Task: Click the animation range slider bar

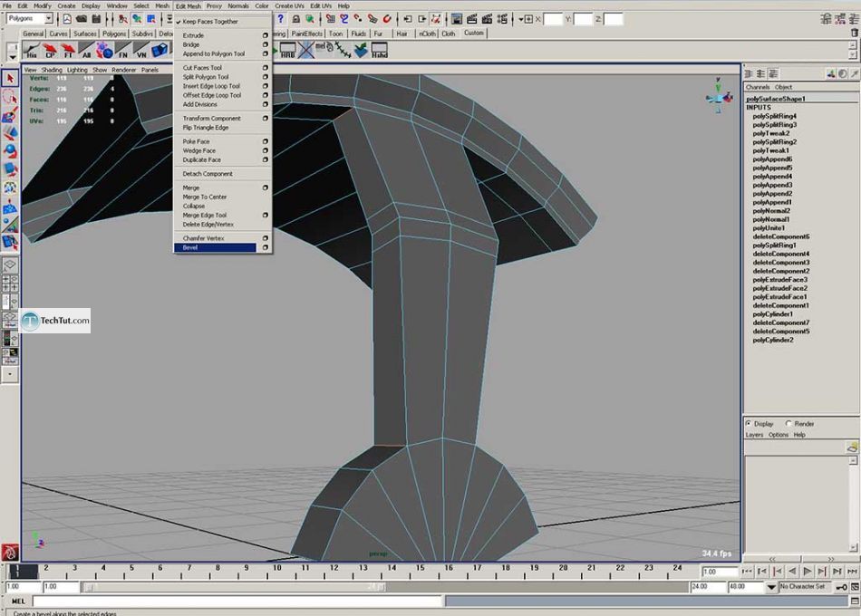Action: [235, 587]
